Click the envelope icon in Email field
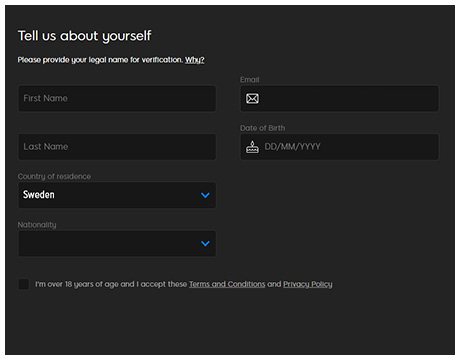The width and height of the screenshot is (460, 360). click(252, 98)
